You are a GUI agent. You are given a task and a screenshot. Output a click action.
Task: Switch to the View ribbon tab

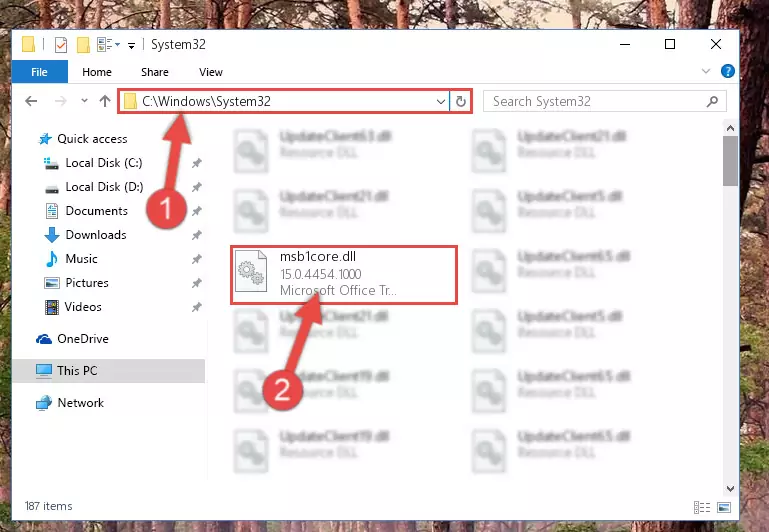(x=211, y=72)
